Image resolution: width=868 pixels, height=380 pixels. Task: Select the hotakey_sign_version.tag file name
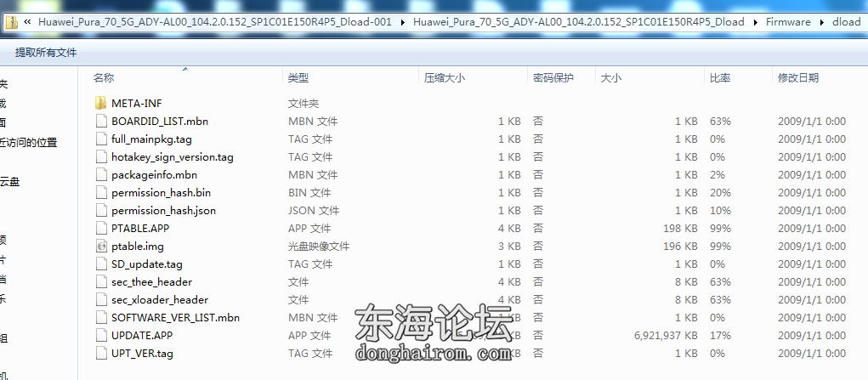point(173,156)
